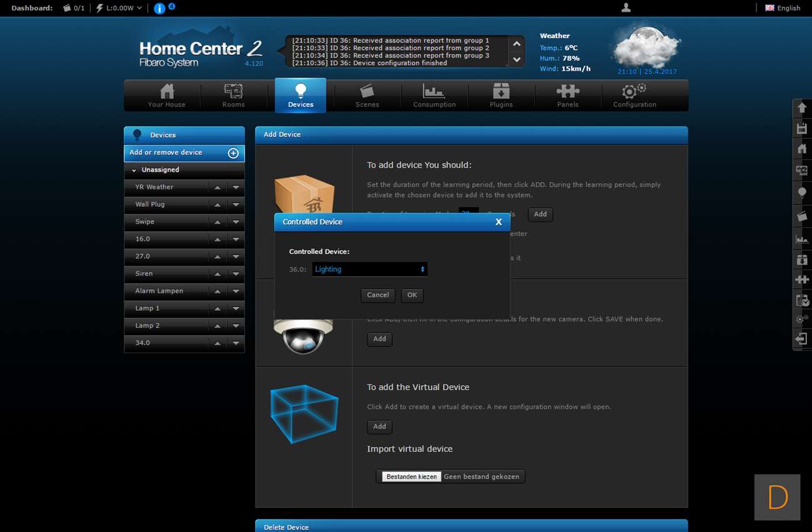Click Bestanden kiezen file chooser button
The image size is (812, 532).
[412, 476]
